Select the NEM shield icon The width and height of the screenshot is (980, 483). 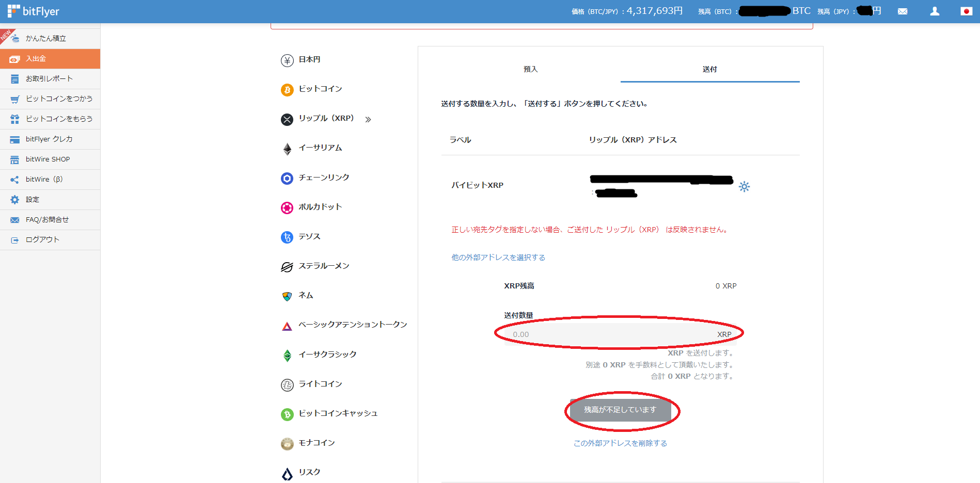[287, 296]
